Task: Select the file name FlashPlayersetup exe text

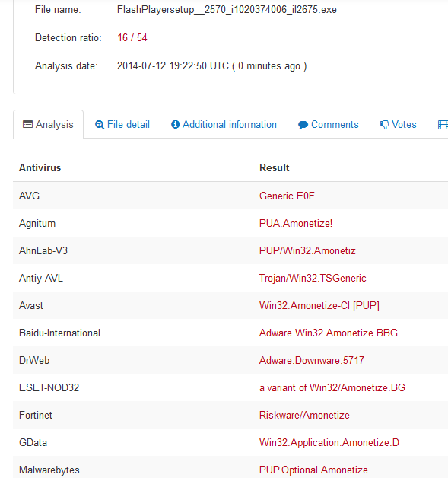Action: coord(227,10)
